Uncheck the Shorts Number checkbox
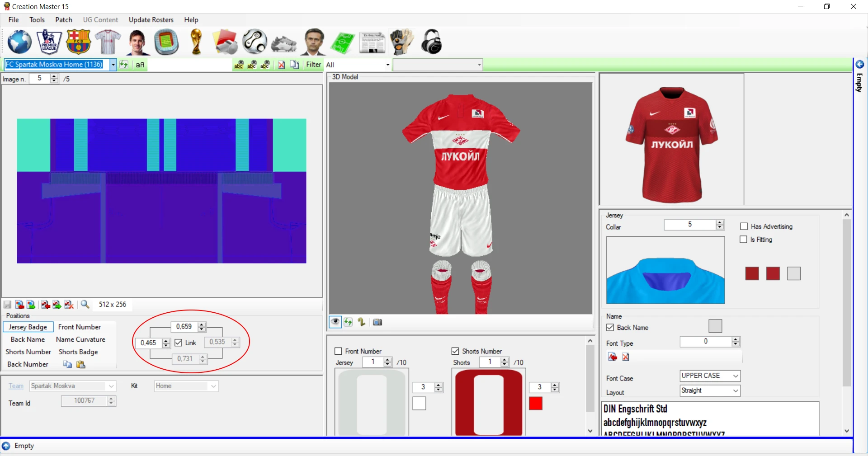Image resolution: width=868 pixels, height=456 pixels. click(x=455, y=351)
